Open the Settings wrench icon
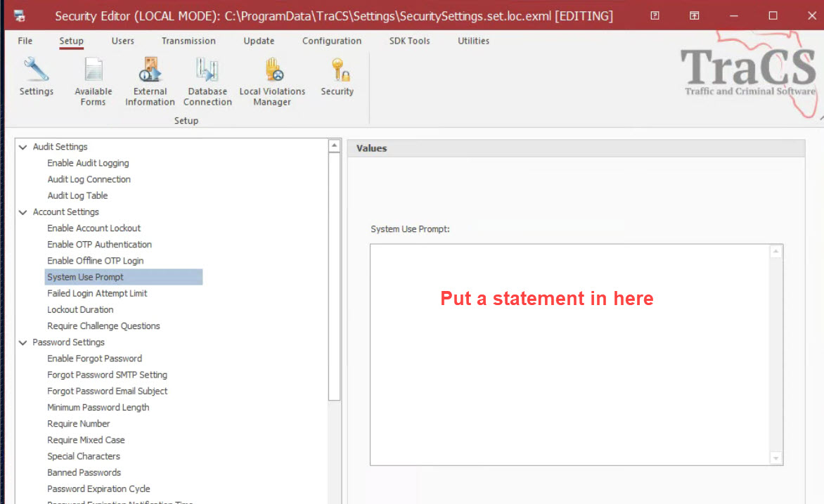This screenshot has height=504, width=824. tap(36, 71)
